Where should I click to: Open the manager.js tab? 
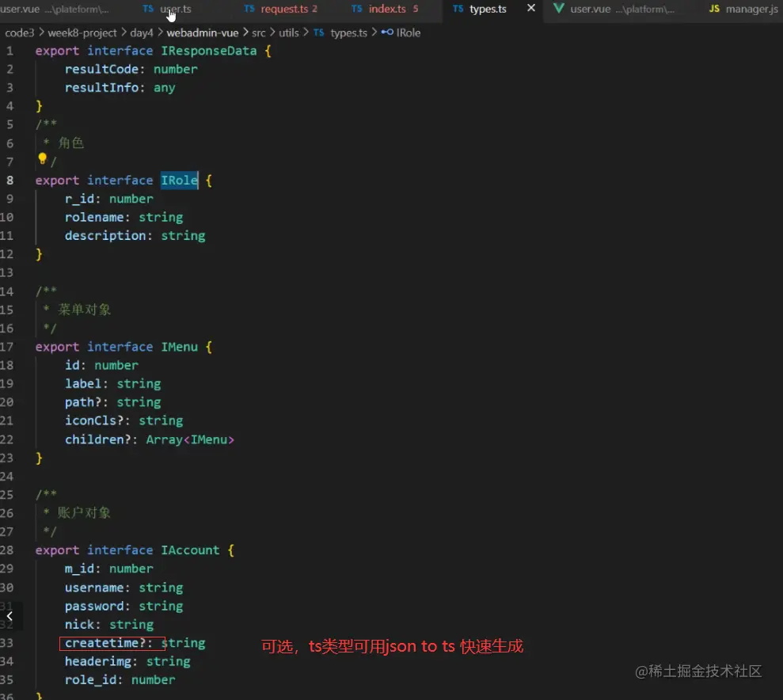(x=751, y=9)
